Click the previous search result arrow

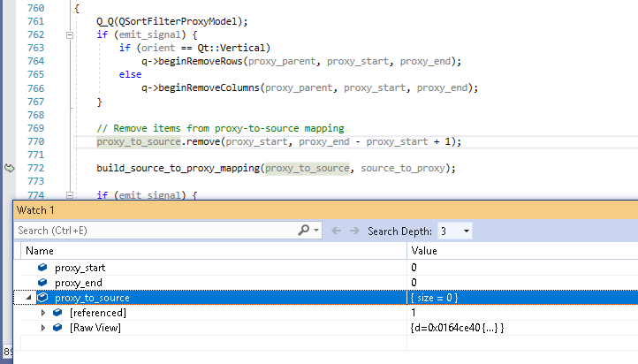point(337,231)
